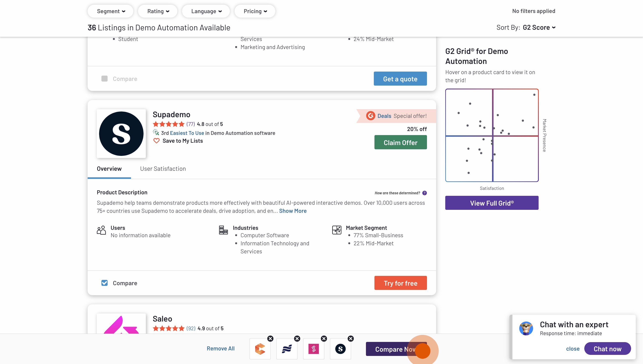The height and width of the screenshot is (364, 643).
Task: Open Supademo's (77) reviews count
Action: pyautogui.click(x=191, y=124)
